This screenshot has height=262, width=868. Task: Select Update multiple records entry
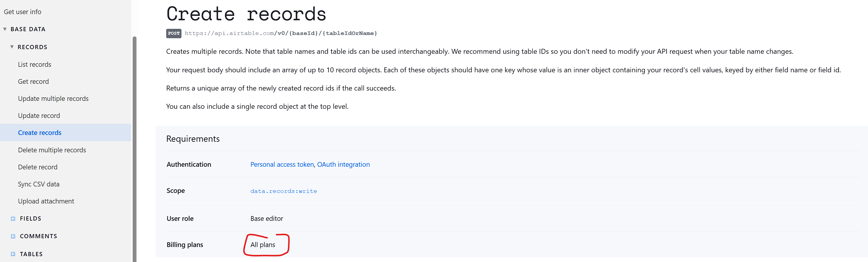[x=53, y=99]
